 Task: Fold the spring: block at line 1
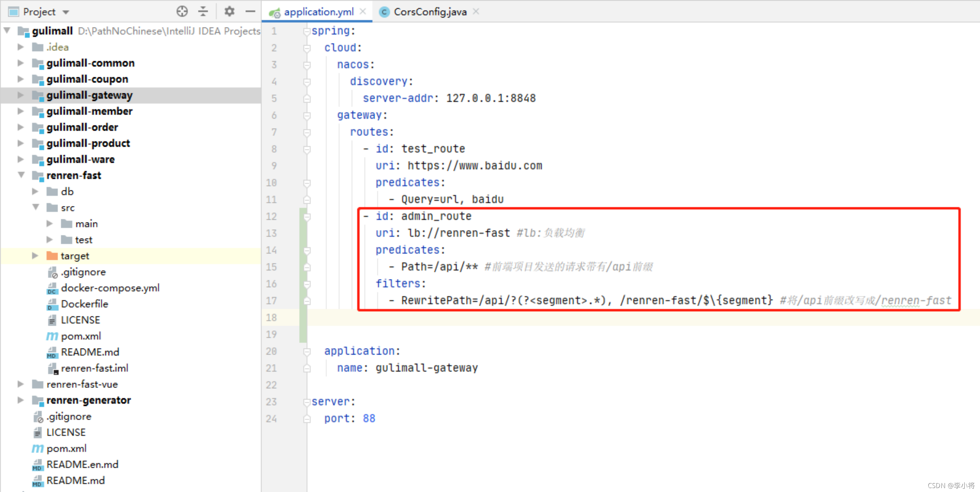307,31
